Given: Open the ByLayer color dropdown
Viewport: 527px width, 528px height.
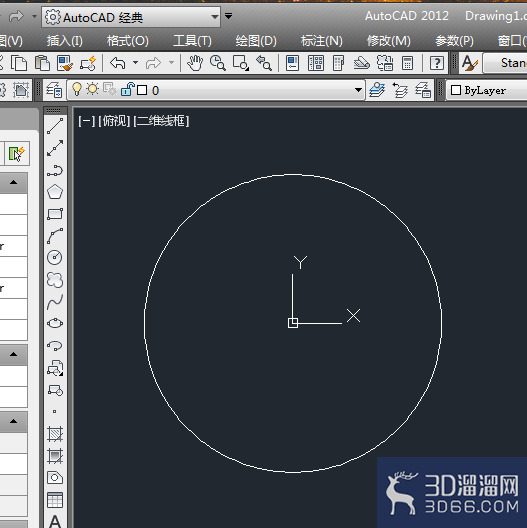Looking at the screenshot, I should coord(487,90).
